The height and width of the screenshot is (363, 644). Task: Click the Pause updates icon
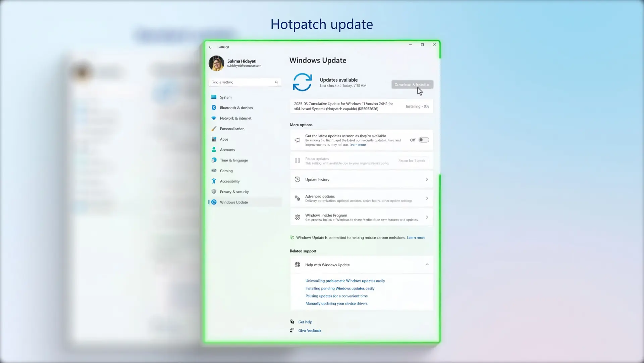[x=298, y=161]
